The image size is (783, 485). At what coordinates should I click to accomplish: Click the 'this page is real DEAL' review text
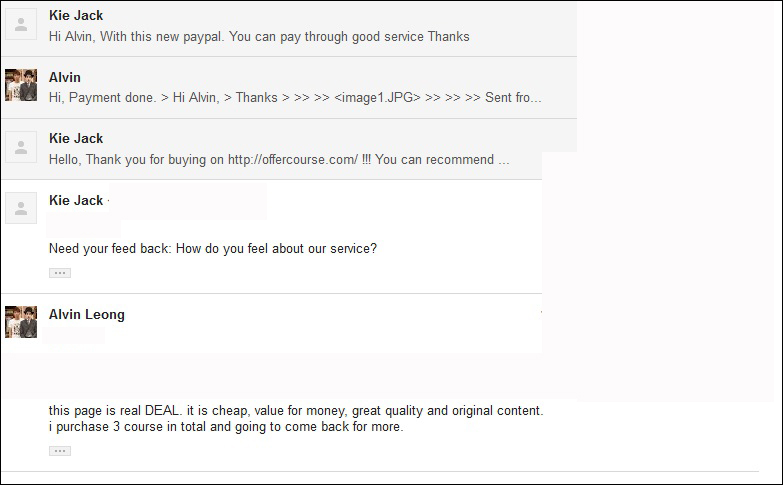(x=296, y=411)
